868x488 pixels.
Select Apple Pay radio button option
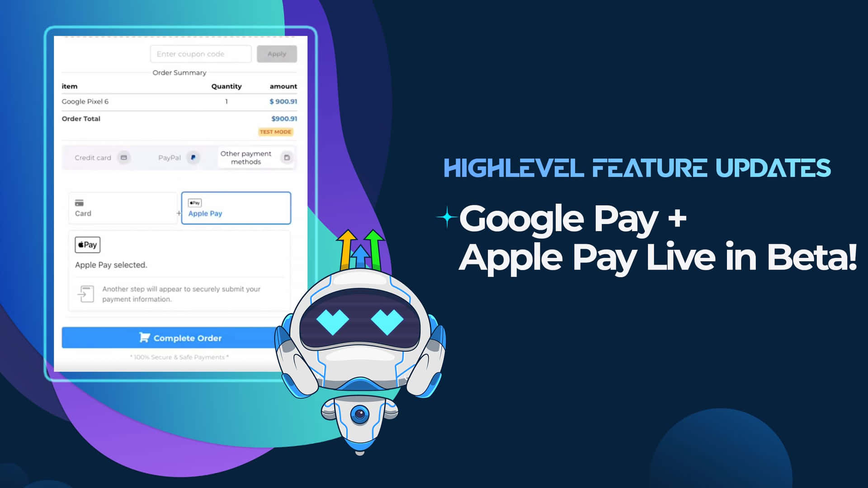click(x=236, y=207)
